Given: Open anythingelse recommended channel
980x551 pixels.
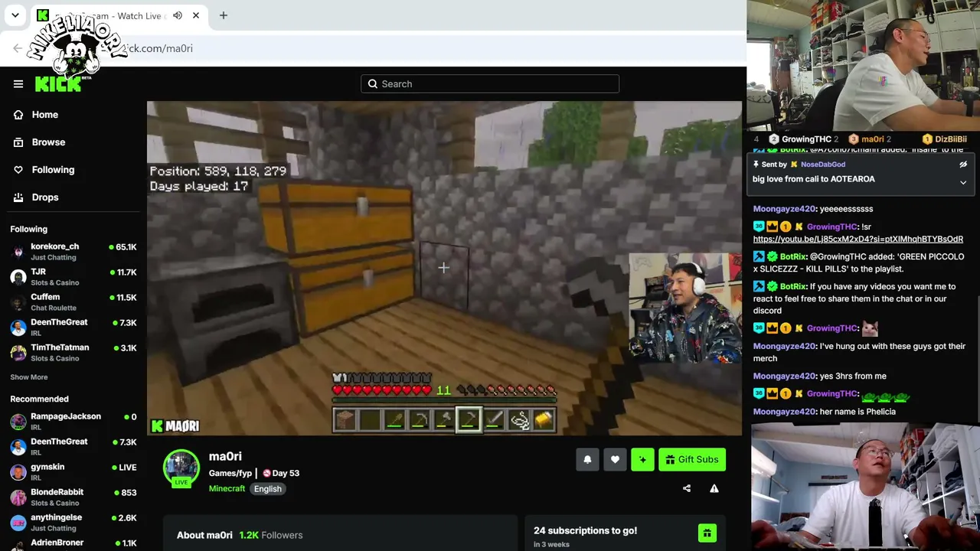Looking at the screenshot, I should (x=73, y=523).
